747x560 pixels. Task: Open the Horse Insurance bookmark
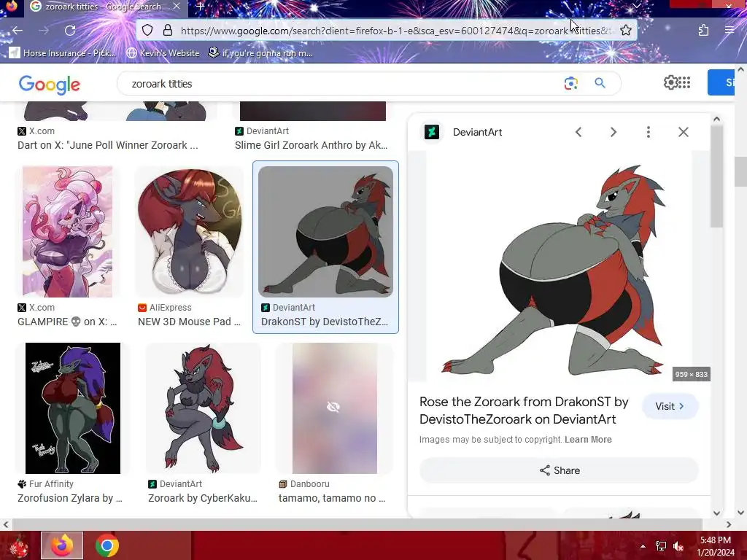coord(63,52)
